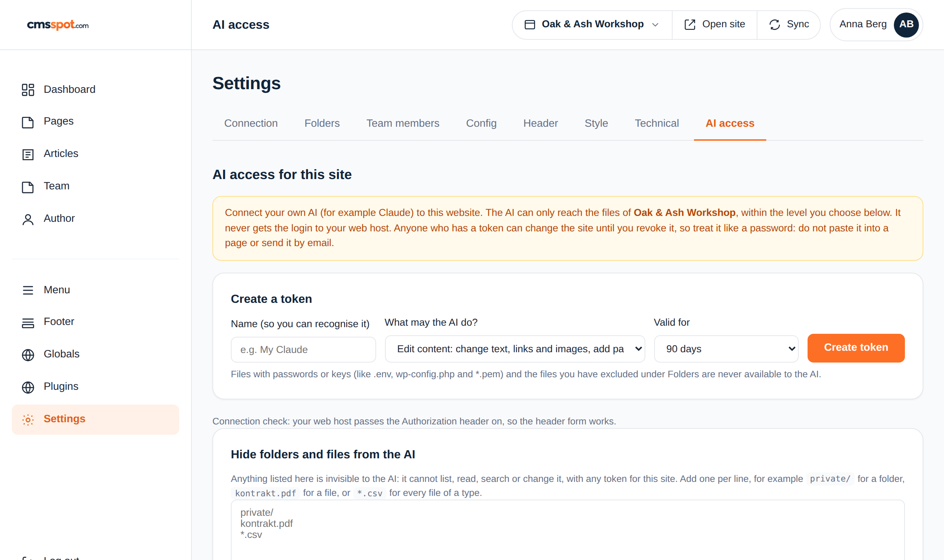Click the Sync refresh icon
This screenshot has height=560, width=944.
(x=774, y=25)
